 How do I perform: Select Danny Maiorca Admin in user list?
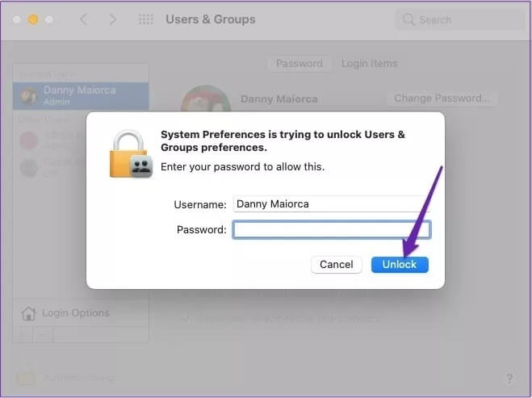(81, 96)
